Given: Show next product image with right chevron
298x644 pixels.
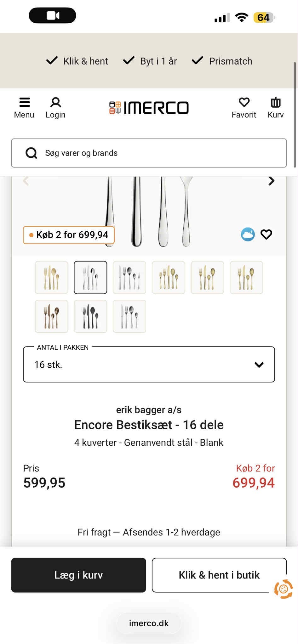Looking at the screenshot, I should click(271, 181).
